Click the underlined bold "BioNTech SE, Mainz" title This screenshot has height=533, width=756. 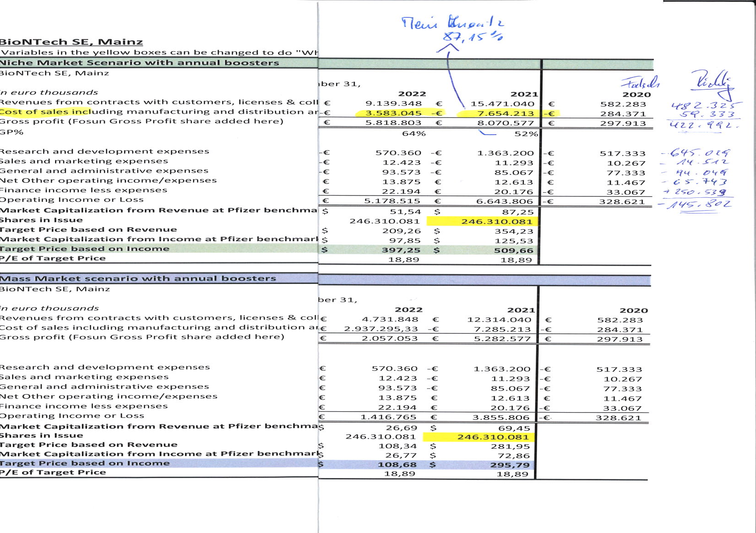[71, 42]
